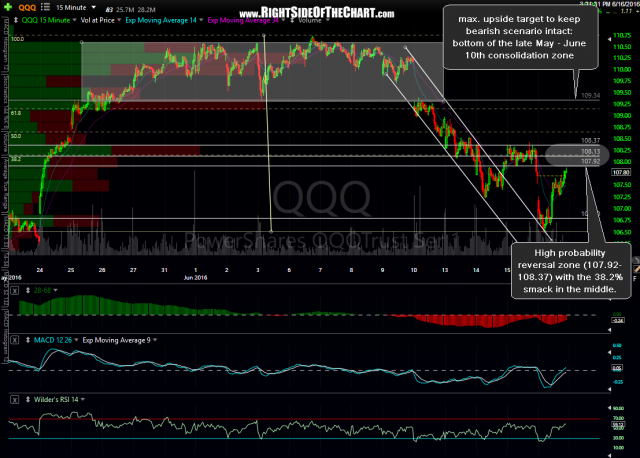Click the move arrows in 28-68 panel
640x458 pixels.
[x=28, y=290]
